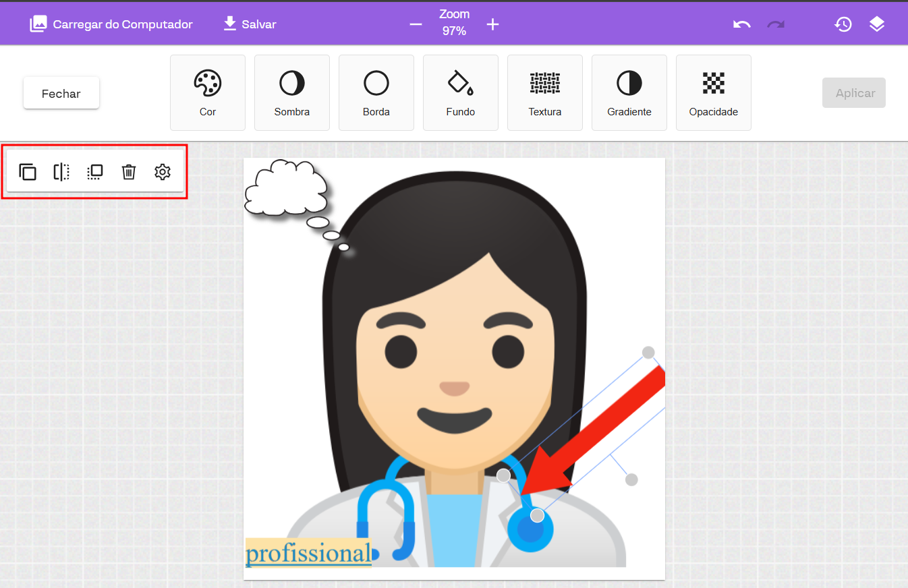This screenshot has height=588, width=908.
Task: Open the Fundo background option
Action: click(461, 93)
